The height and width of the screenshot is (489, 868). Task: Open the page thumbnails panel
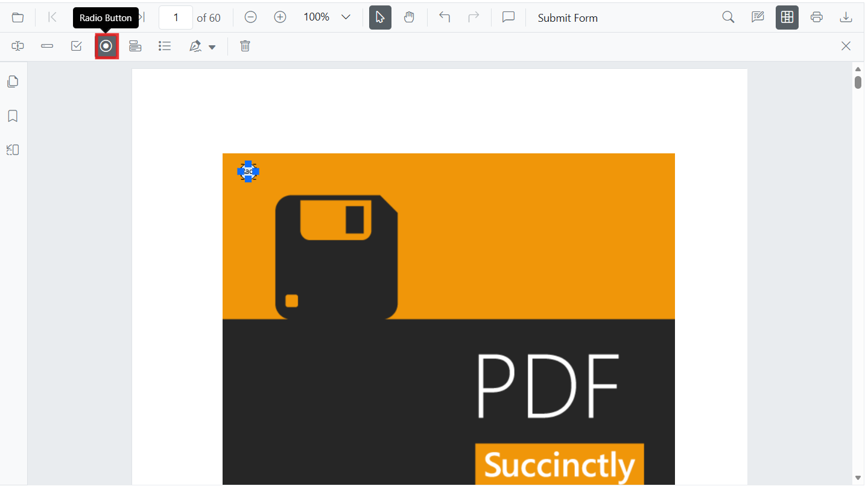(x=13, y=81)
